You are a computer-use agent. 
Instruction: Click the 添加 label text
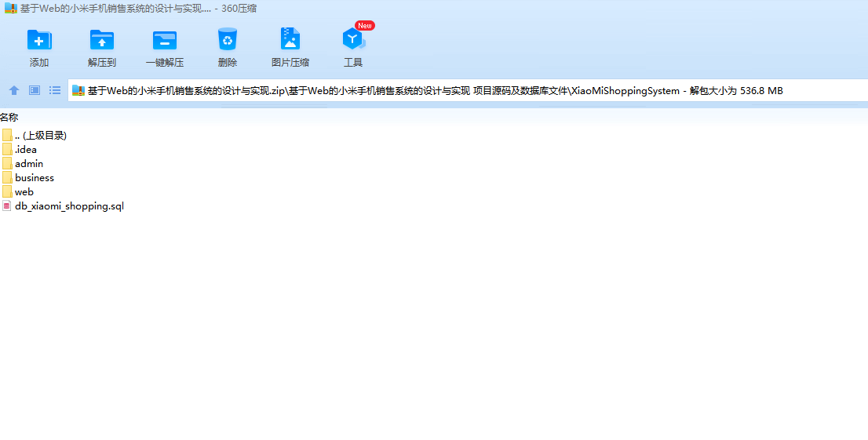(x=39, y=63)
